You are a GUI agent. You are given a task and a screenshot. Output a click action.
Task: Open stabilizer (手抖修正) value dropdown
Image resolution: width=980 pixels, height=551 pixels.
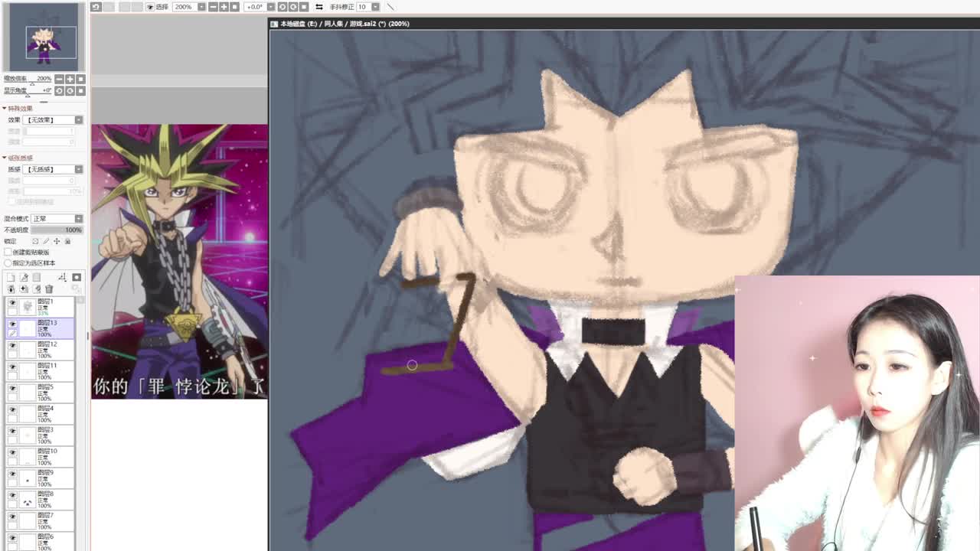click(375, 7)
